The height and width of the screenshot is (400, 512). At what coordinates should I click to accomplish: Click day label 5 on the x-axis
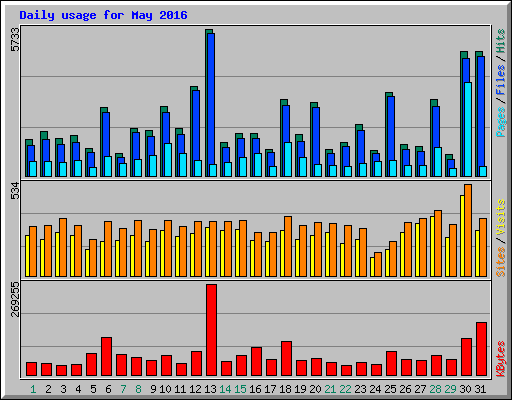click(x=93, y=389)
